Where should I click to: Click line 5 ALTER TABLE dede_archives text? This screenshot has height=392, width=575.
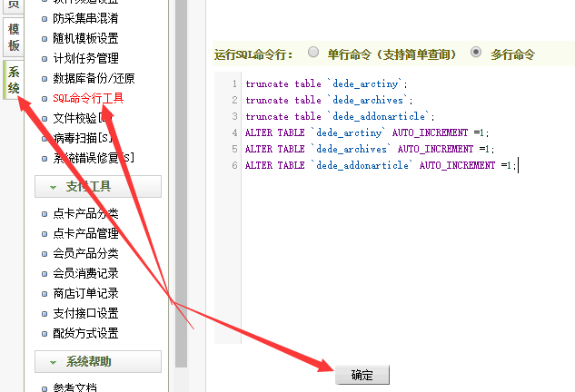(x=370, y=149)
